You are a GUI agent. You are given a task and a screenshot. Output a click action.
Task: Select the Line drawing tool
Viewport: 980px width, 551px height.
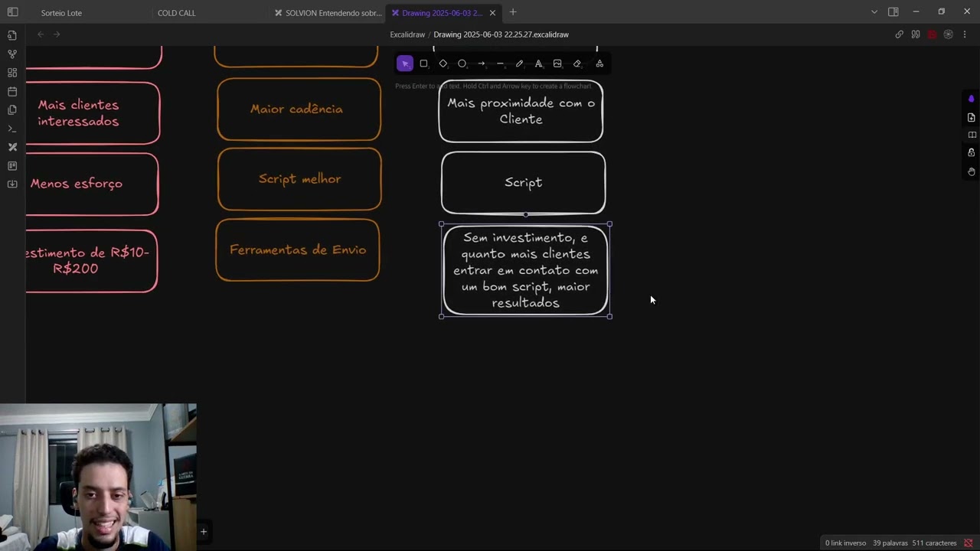(500, 64)
